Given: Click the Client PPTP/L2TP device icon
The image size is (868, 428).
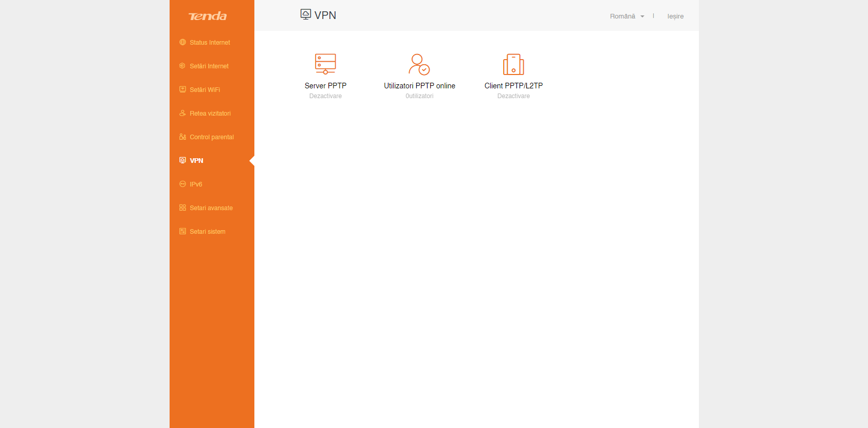Looking at the screenshot, I should click(513, 64).
